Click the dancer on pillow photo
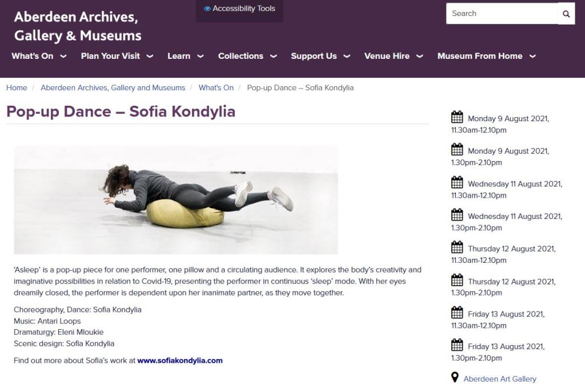Screen dimensions: 585x392 click(176, 200)
